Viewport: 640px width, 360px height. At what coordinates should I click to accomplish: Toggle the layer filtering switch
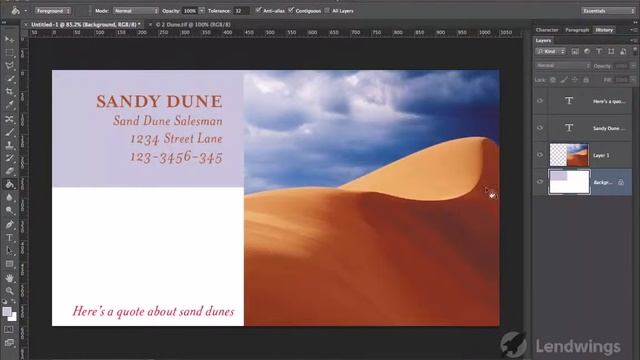tap(635, 50)
